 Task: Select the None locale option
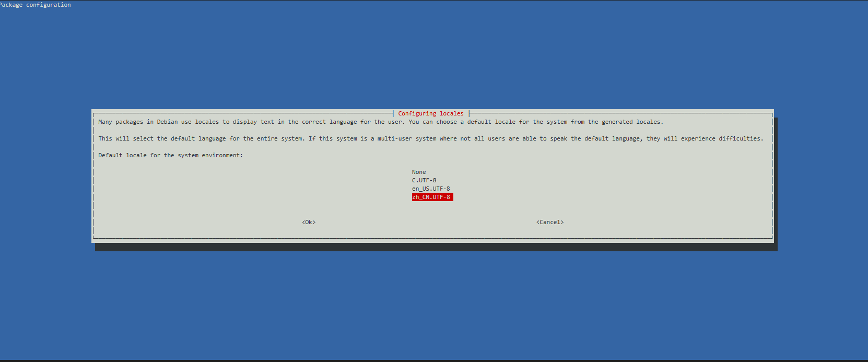coord(418,172)
